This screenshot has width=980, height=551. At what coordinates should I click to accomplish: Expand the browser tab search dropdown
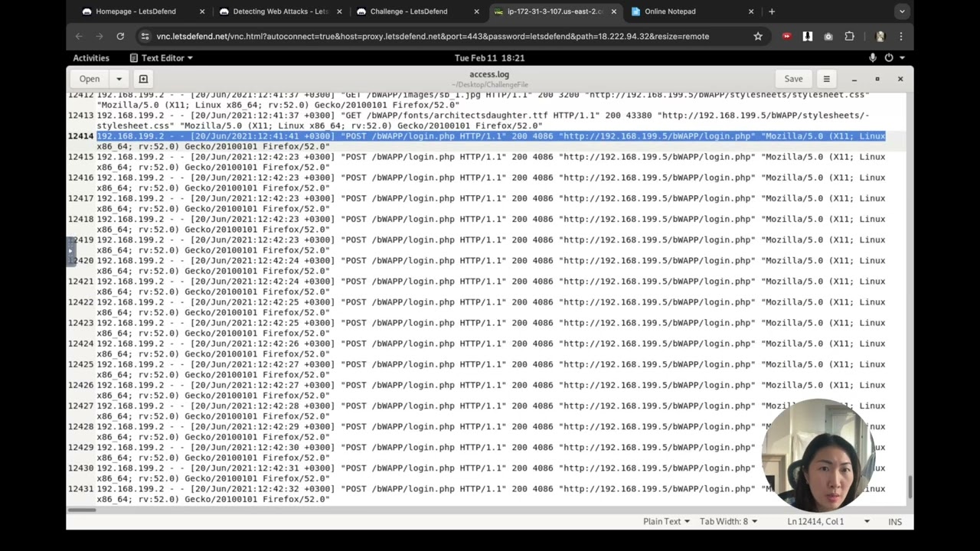coord(902,11)
